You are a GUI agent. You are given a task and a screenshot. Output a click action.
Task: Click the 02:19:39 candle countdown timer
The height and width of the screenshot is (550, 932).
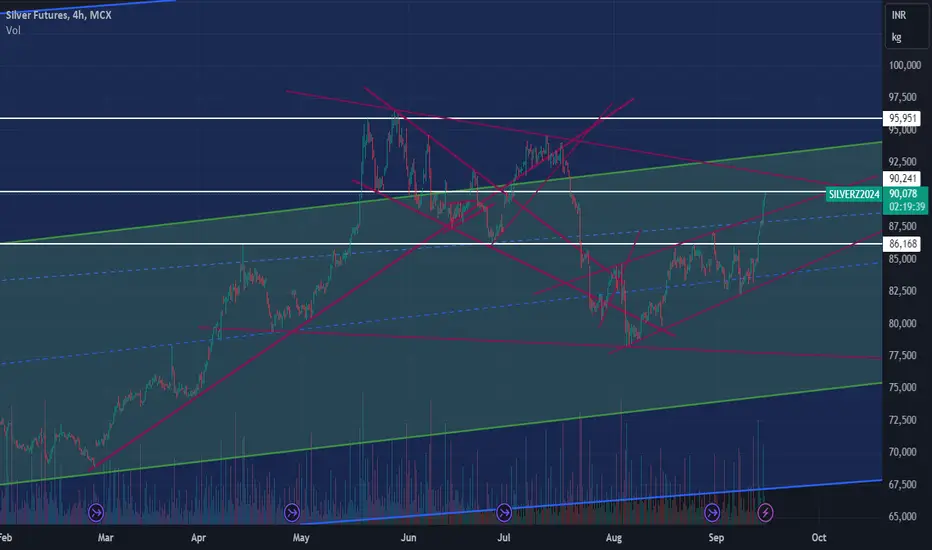click(907, 207)
